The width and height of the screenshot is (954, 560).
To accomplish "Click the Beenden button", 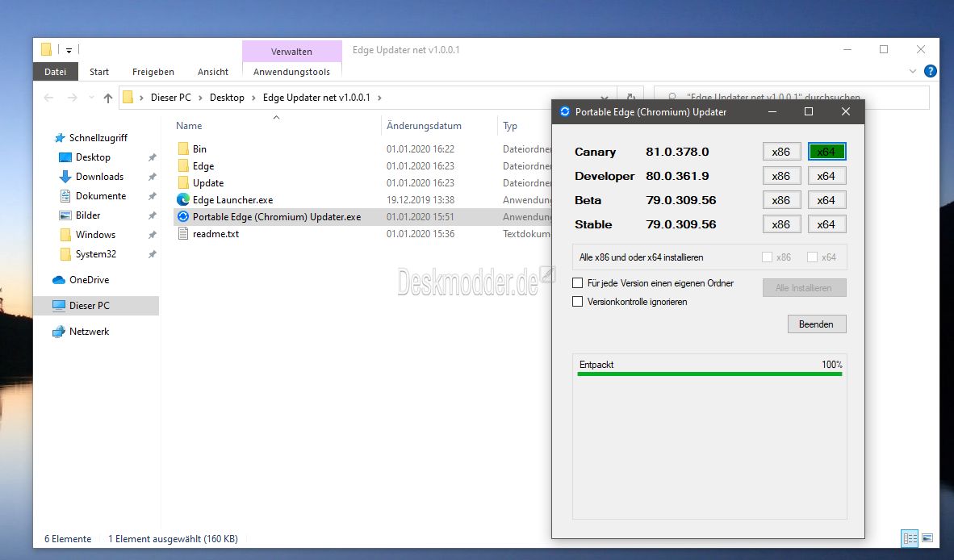I will (x=817, y=324).
